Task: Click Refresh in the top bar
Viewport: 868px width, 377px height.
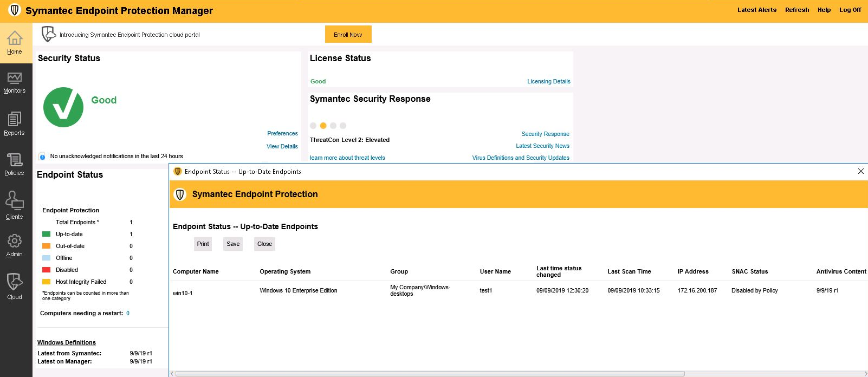Action: point(796,10)
